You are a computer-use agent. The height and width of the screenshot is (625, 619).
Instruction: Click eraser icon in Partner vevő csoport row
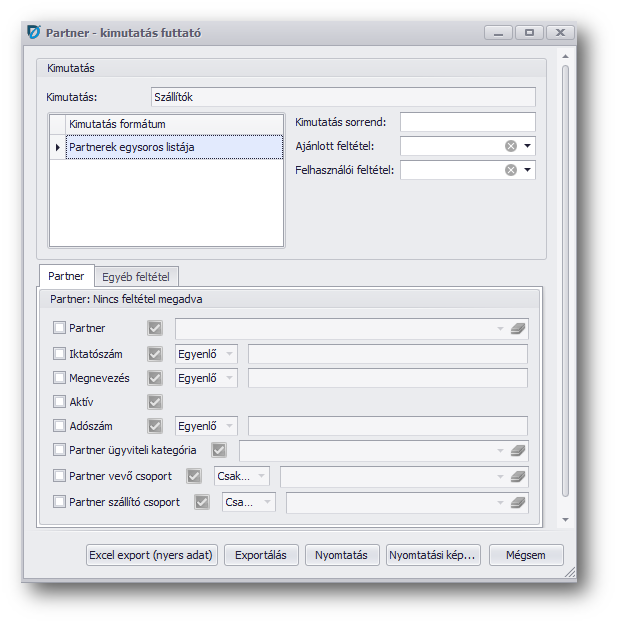(x=517, y=477)
